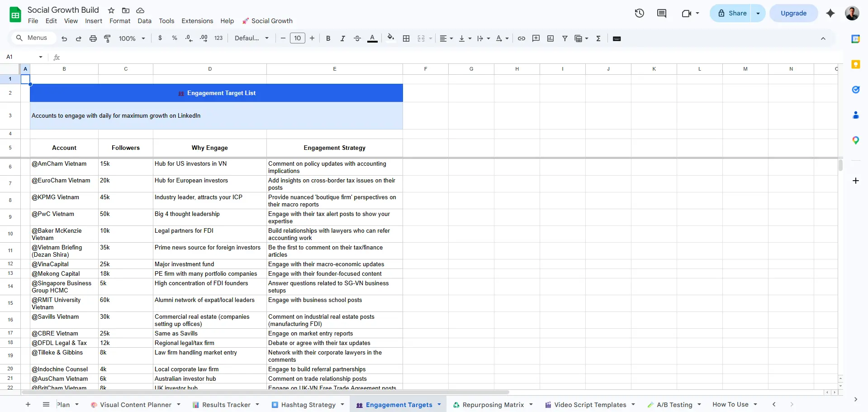Increase decimal places

pyautogui.click(x=204, y=38)
